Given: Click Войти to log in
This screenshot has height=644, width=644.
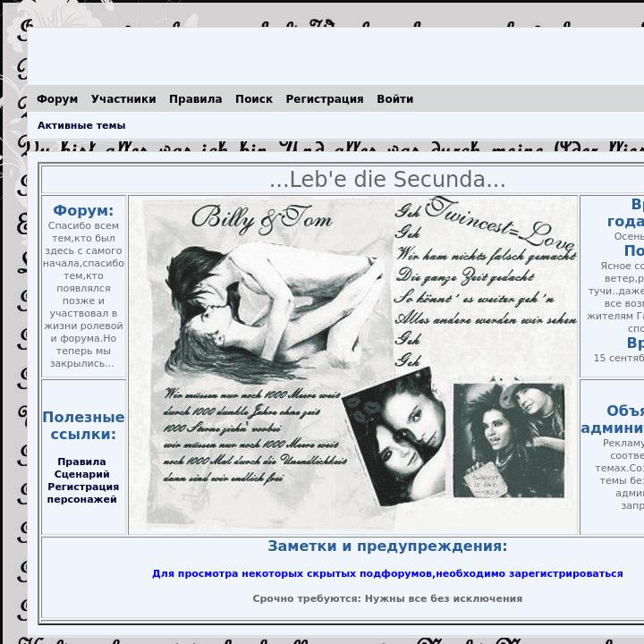Looking at the screenshot, I should point(395,99).
